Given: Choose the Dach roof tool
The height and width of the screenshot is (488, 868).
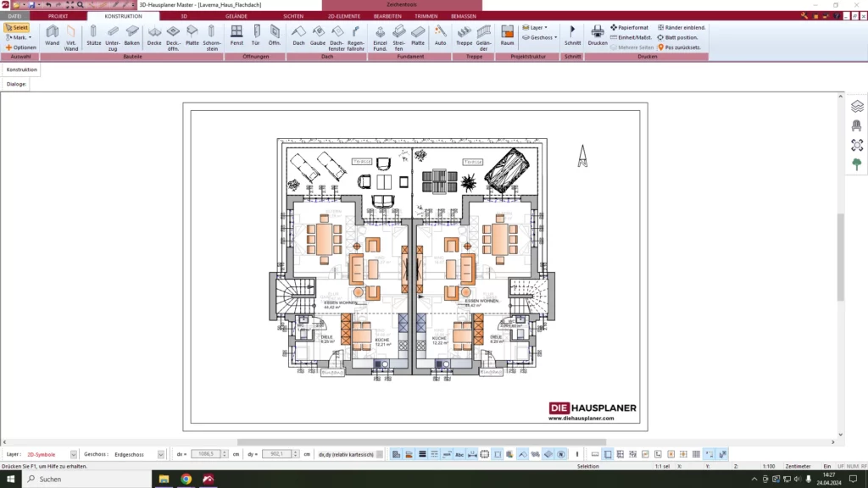Looking at the screenshot, I should click(298, 36).
